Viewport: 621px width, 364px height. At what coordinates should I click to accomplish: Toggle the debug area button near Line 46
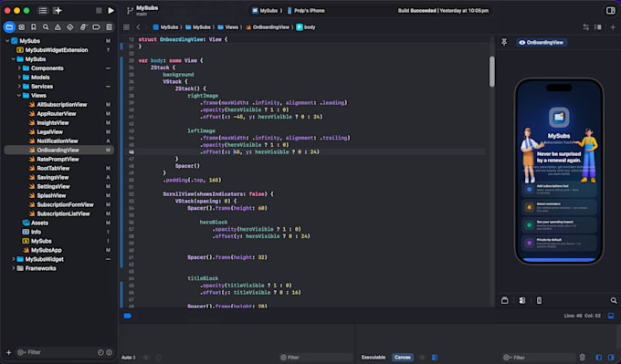[x=611, y=316]
